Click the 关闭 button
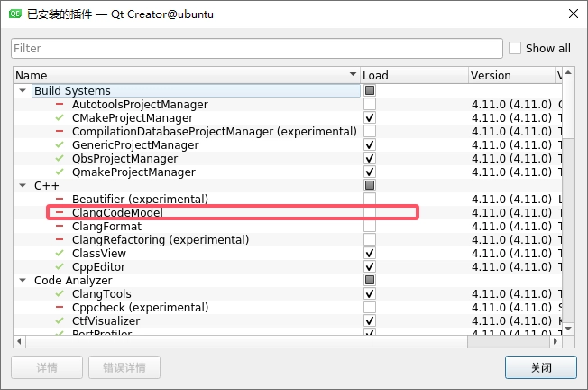 click(x=540, y=367)
